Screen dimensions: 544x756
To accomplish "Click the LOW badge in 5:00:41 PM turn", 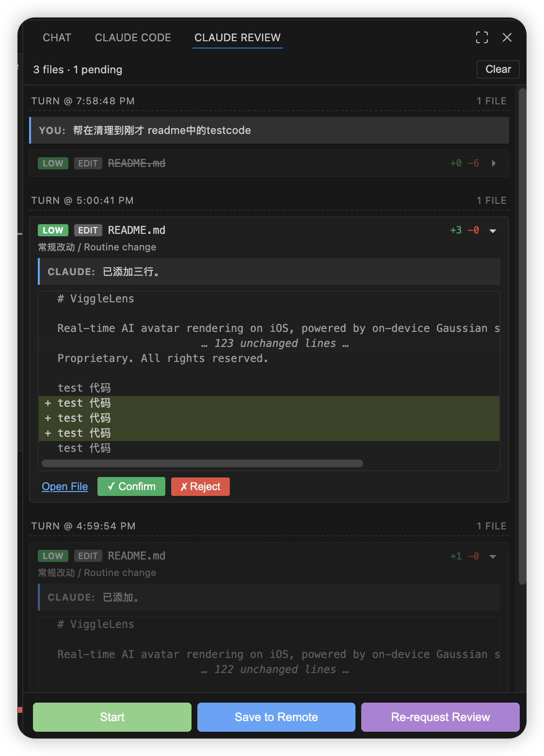I will click(x=53, y=230).
